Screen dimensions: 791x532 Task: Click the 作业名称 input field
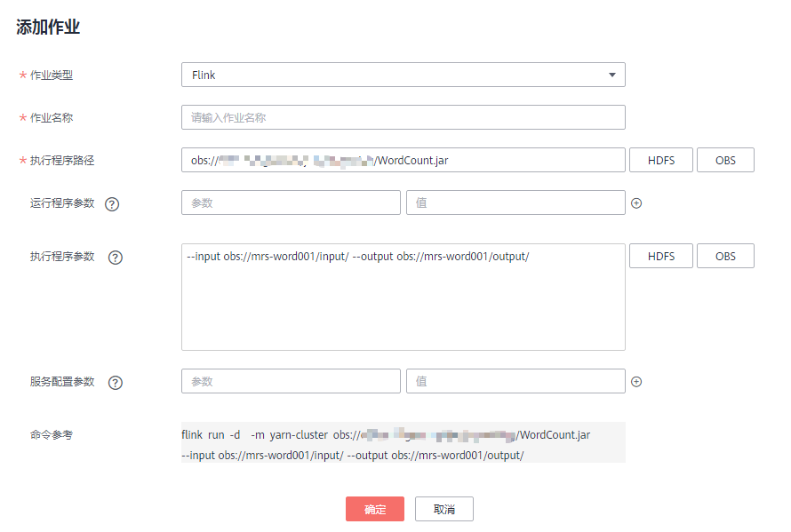tap(403, 117)
